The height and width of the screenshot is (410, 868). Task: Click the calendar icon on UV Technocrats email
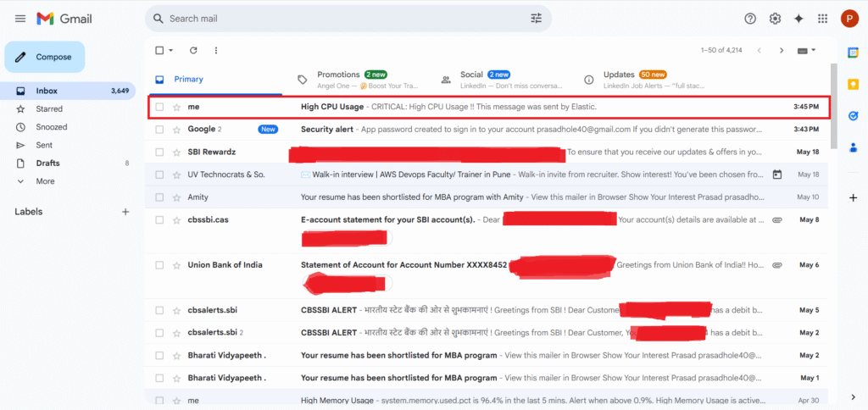click(777, 175)
